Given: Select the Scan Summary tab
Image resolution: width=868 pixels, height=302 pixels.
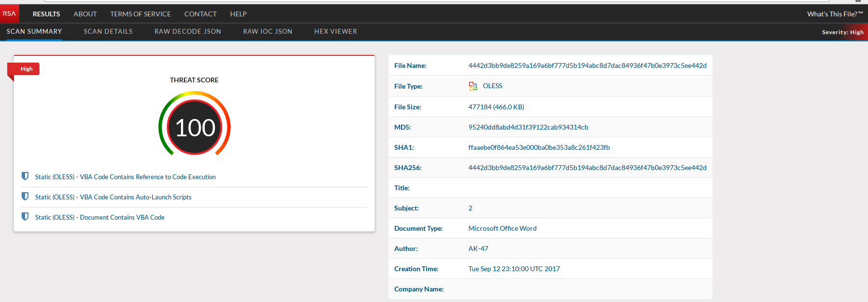Looking at the screenshot, I should tap(34, 31).
